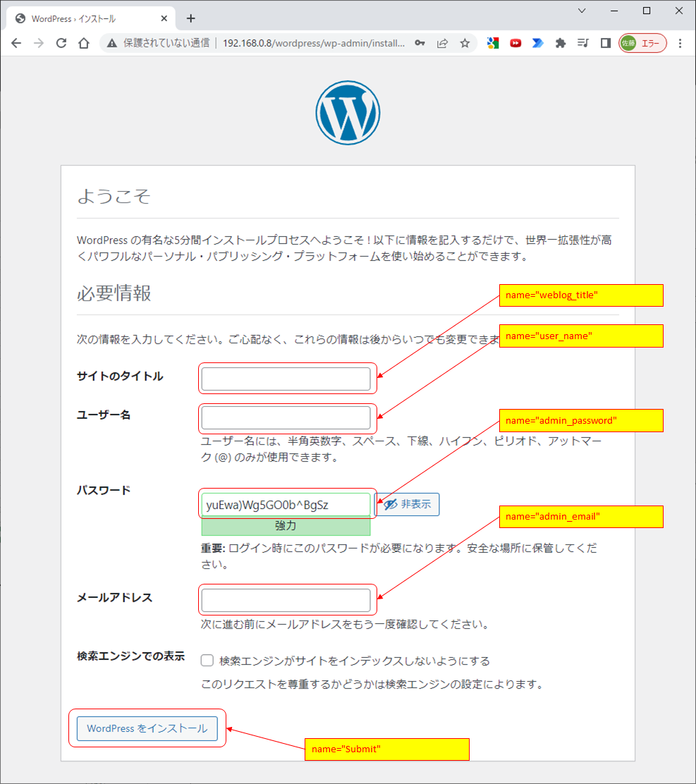Open the media control playlist icon
The height and width of the screenshot is (784, 696).
click(583, 44)
